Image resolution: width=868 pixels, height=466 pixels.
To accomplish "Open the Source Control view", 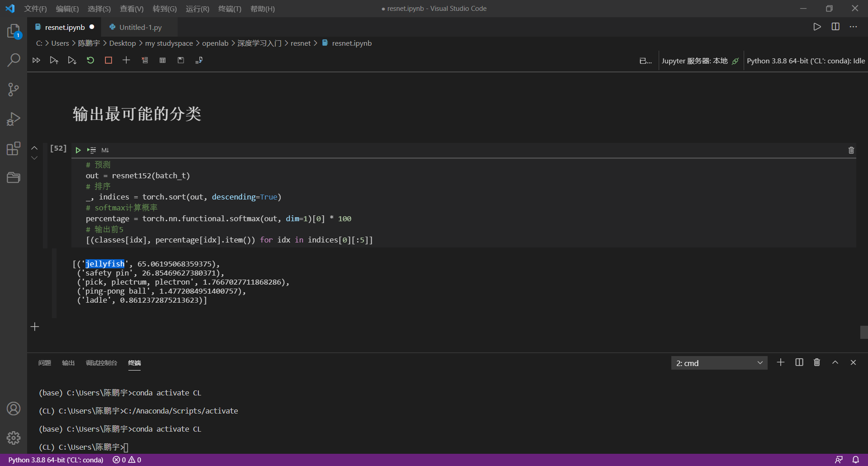I will pos(14,90).
